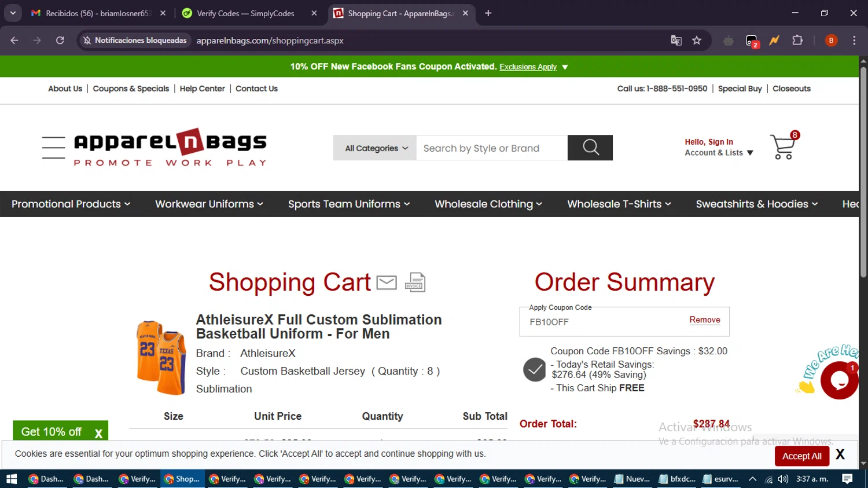The width and height of the screenshot is (868, 488).
Task: Click the translate page icon in address bar
Action: point(676,41)
